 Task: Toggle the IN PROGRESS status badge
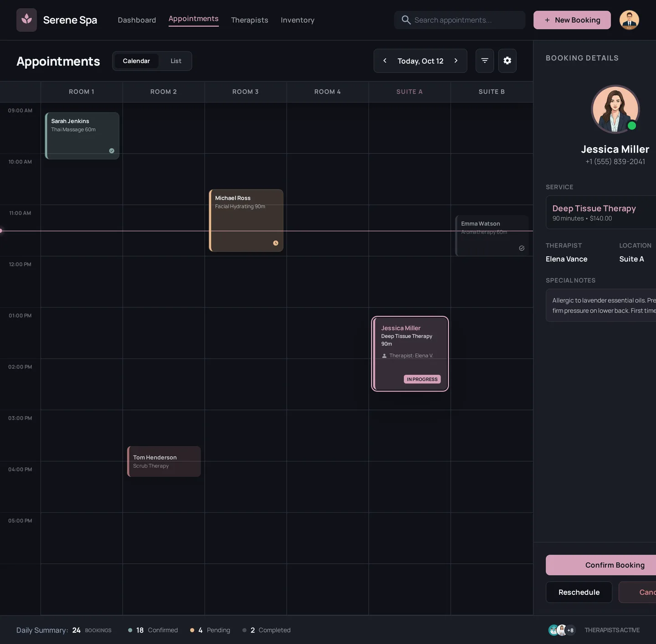(422, 379)
